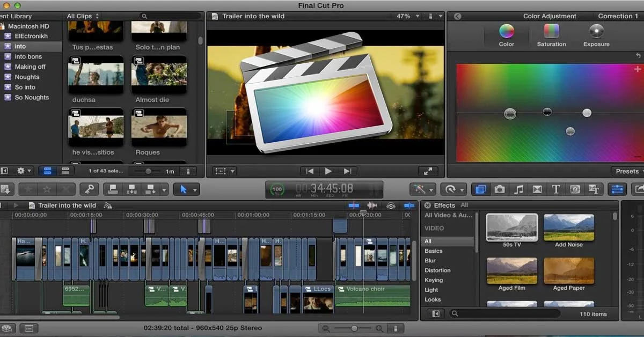
Task: Select the Making off event
Action: point(30,67)
